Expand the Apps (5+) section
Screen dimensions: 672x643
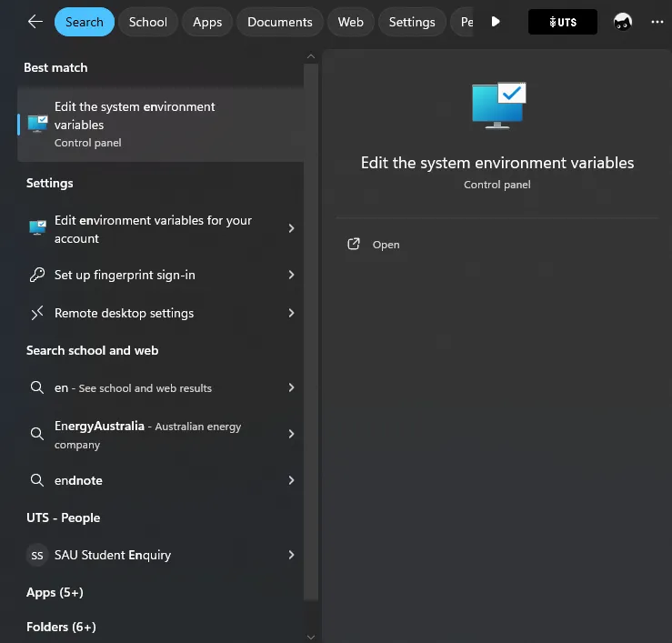(55, 592)
